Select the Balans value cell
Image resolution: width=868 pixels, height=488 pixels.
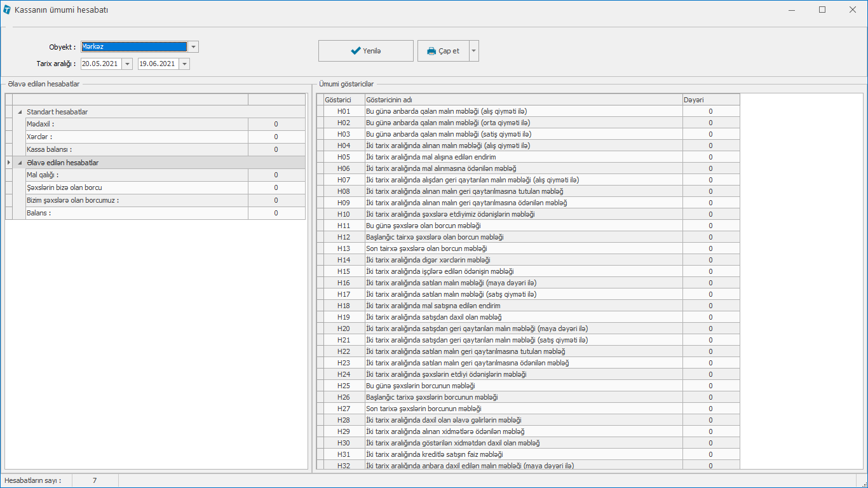[x=276, y=213]
